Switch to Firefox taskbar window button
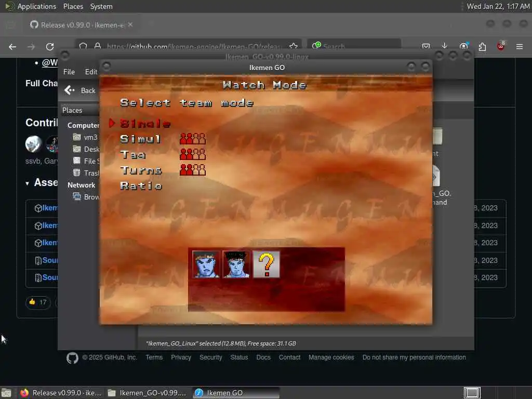This screenshot has height=399, width=532. click(61, 393)
